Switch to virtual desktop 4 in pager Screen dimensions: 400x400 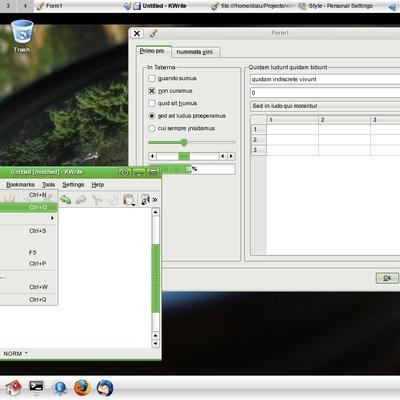point(25,6)
